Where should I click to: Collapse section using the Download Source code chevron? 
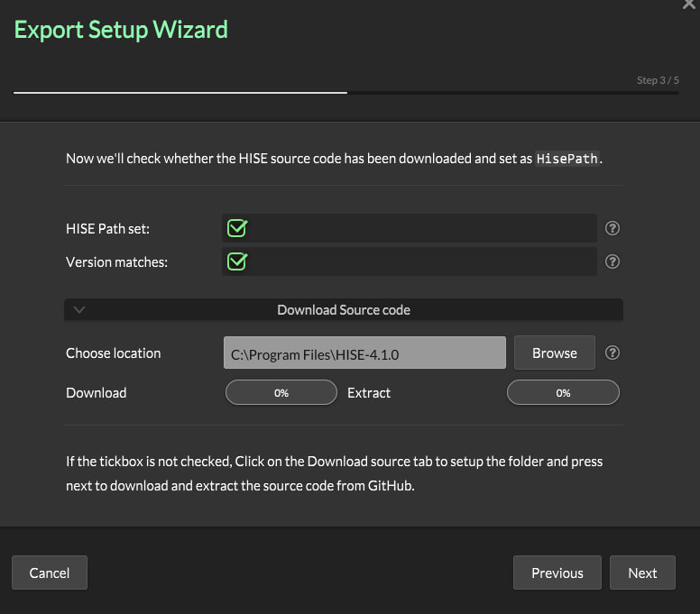tap(79, 310)
